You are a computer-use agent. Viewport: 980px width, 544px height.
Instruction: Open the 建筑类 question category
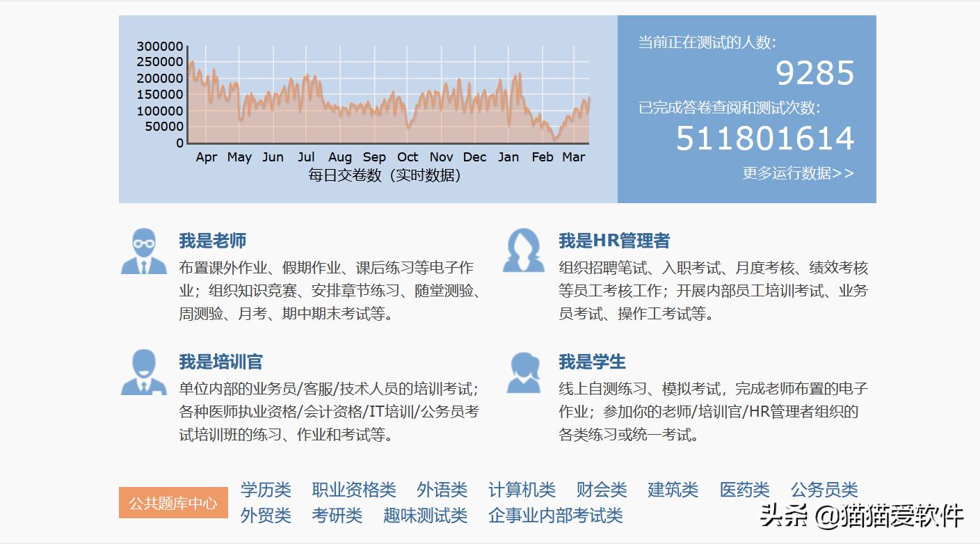(674, 490)
